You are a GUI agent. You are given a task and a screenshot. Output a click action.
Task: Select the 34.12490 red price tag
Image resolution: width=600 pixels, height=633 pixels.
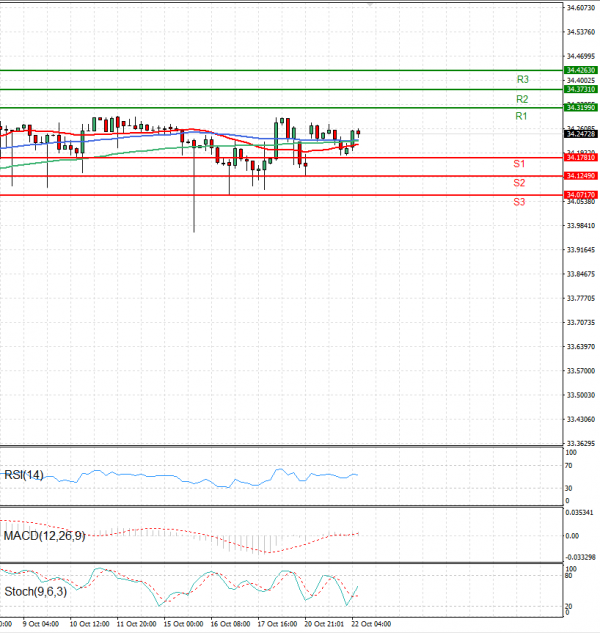pyautogui.click(x=580, y=176)
